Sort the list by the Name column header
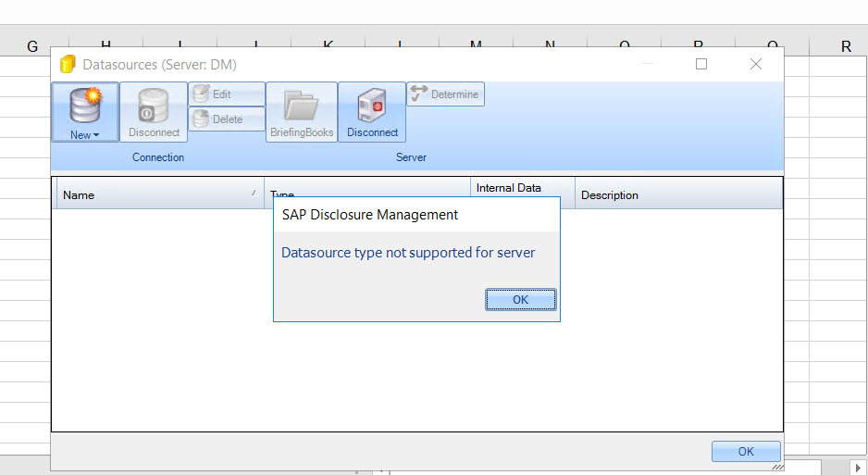Image resolution: width=868 pixels, height=475 pixels. tap(160, 194)
